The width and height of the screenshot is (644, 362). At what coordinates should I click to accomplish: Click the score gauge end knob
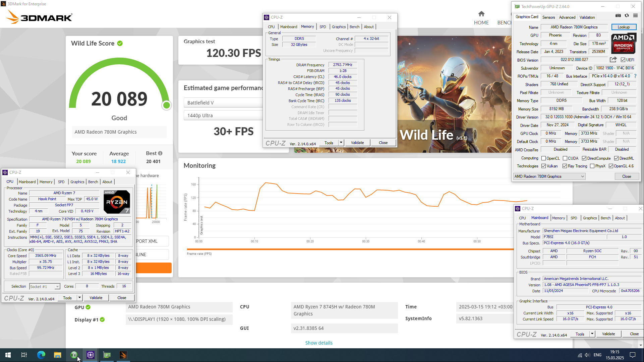[166, 105]
